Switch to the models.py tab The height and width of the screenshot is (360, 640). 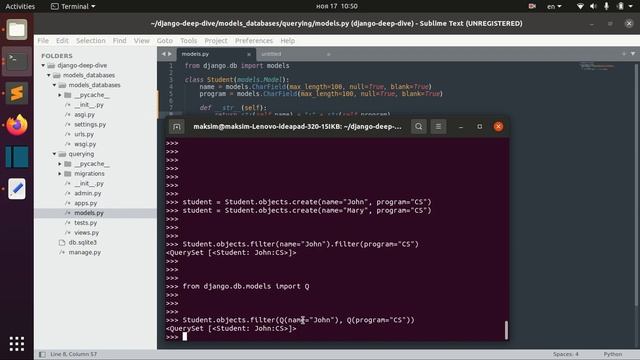pos(216,54)
